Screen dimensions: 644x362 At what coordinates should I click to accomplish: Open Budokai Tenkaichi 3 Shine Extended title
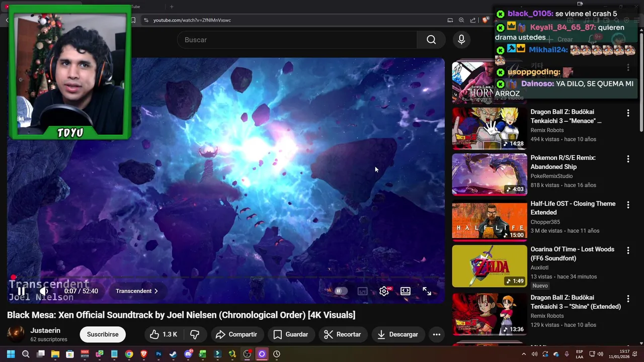(x=576, y=302)
